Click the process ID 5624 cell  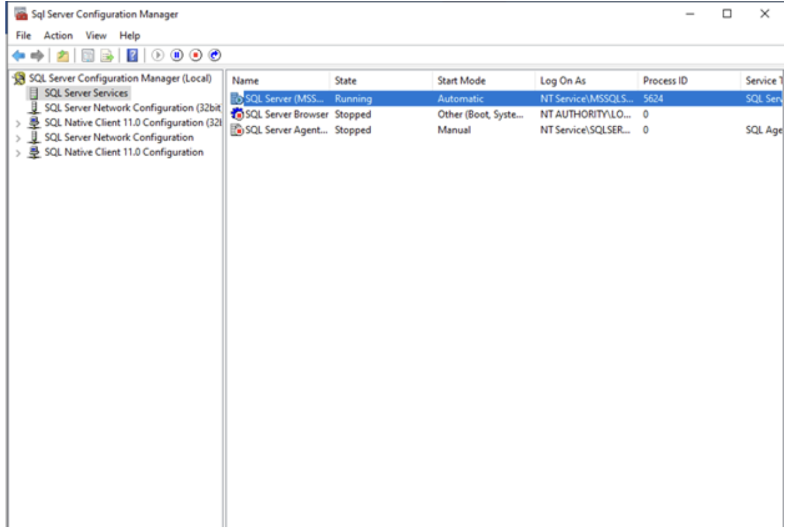(x=653, y=99)
